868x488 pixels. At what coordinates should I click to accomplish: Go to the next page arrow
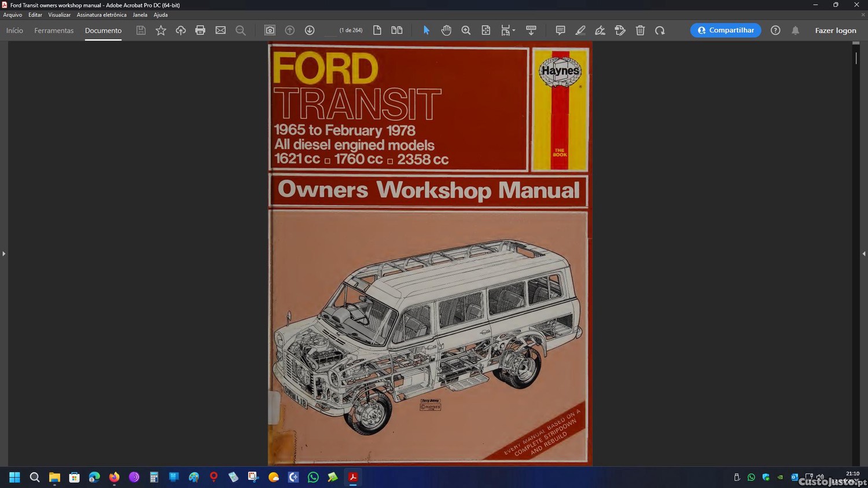click(310, 31)
